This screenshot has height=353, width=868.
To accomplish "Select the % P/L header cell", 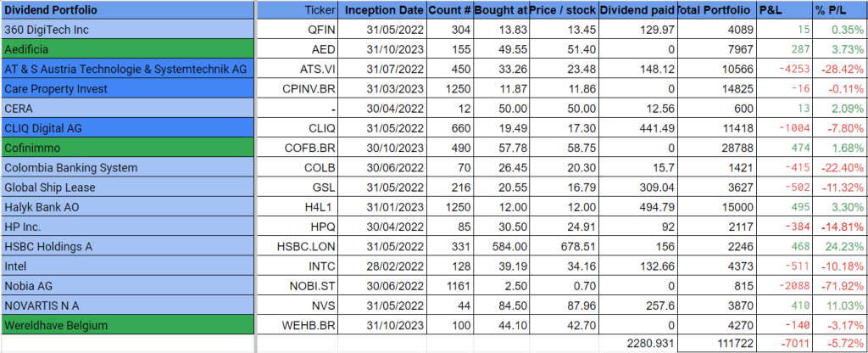I will tap(838, 11).
